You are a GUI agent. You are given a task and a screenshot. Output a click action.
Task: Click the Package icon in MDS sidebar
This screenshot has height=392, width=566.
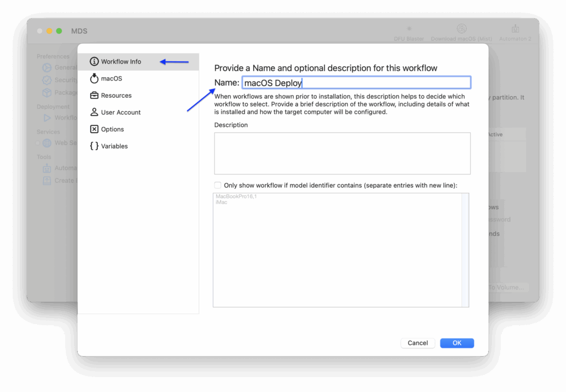tap(47, 93)
